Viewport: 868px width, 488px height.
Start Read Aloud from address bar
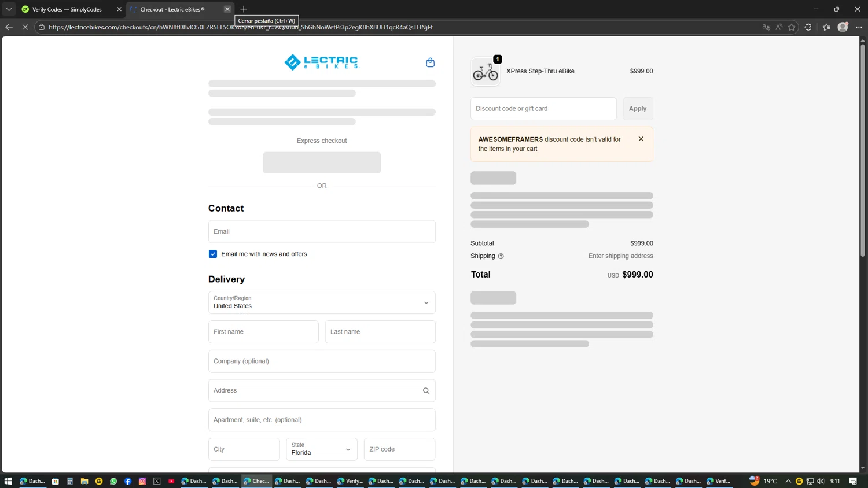(779, 27)
